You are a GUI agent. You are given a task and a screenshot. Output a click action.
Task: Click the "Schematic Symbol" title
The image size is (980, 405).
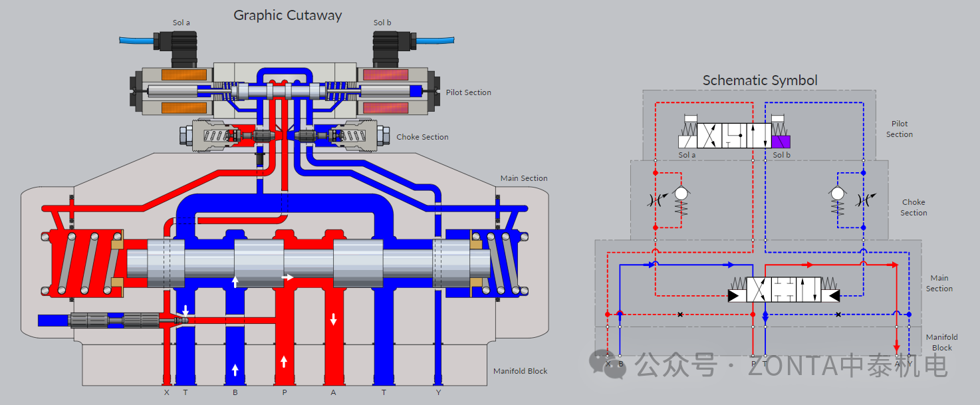click(x=760, y=80)
